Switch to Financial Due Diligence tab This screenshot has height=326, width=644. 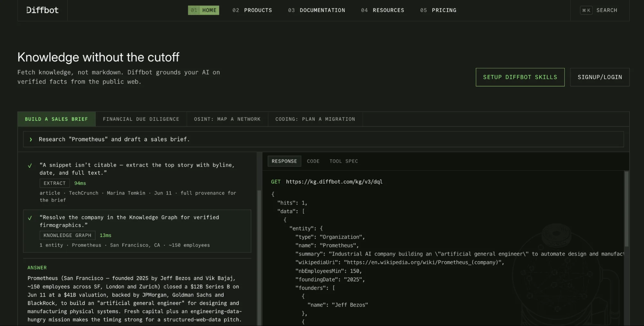pyautogui.click(x=141, y=119)
